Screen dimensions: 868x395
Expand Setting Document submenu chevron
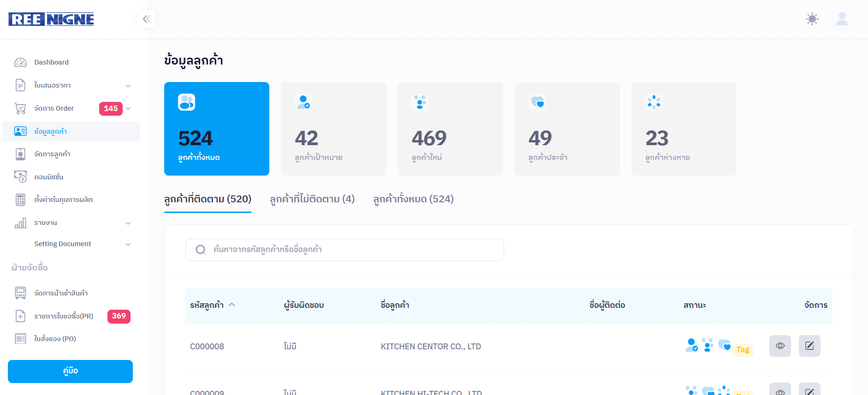128,244
